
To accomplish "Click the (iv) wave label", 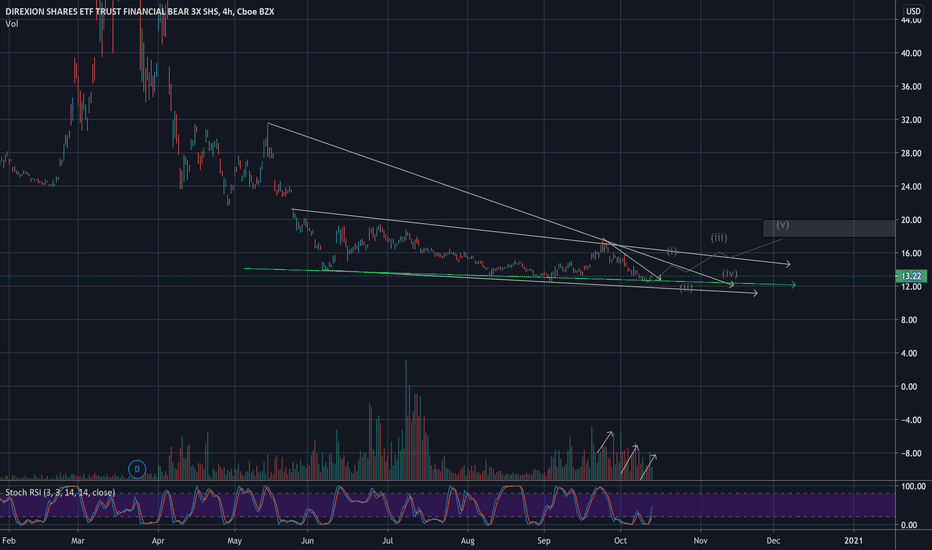I will pos(730,274).
